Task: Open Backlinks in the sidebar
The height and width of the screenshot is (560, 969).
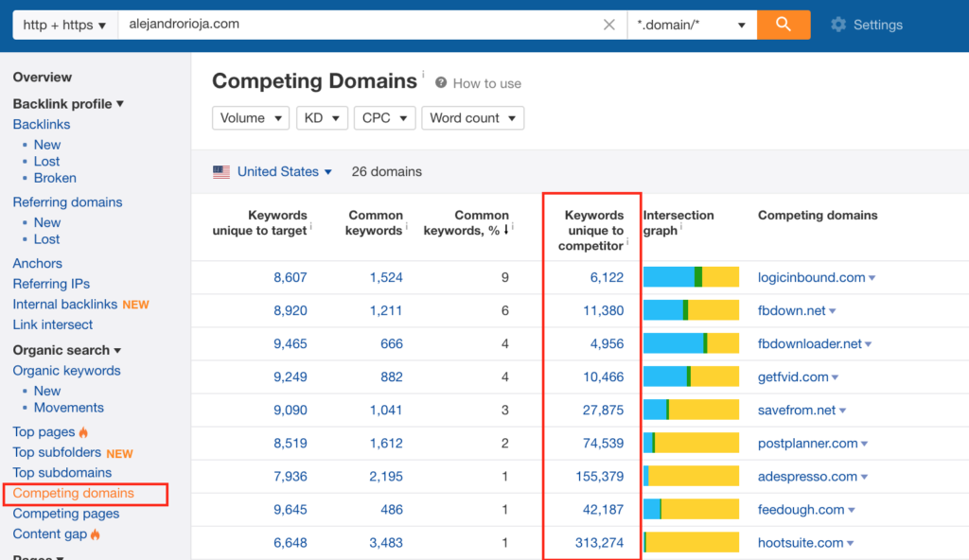Action: click(x=42, y=124)
